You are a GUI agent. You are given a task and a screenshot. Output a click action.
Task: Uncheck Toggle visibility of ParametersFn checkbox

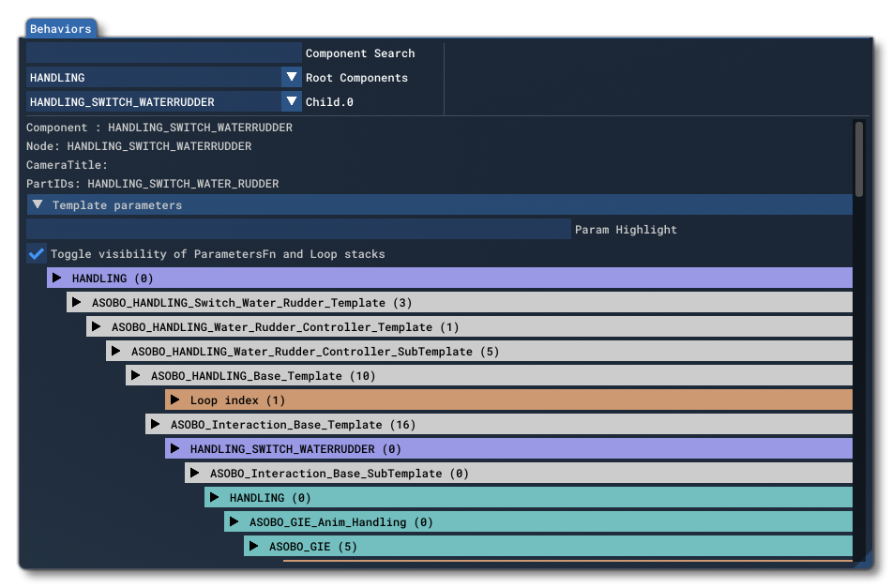35,253
